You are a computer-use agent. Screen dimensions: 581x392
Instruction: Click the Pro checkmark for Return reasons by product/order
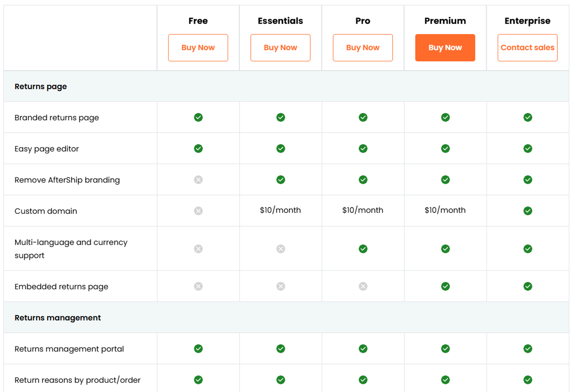[x=363, y=380]
